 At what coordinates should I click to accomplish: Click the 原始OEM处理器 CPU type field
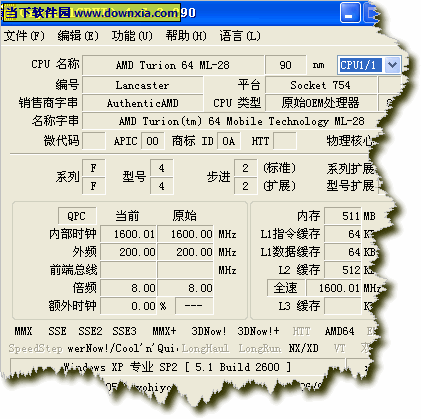click(x=321, y=103)
